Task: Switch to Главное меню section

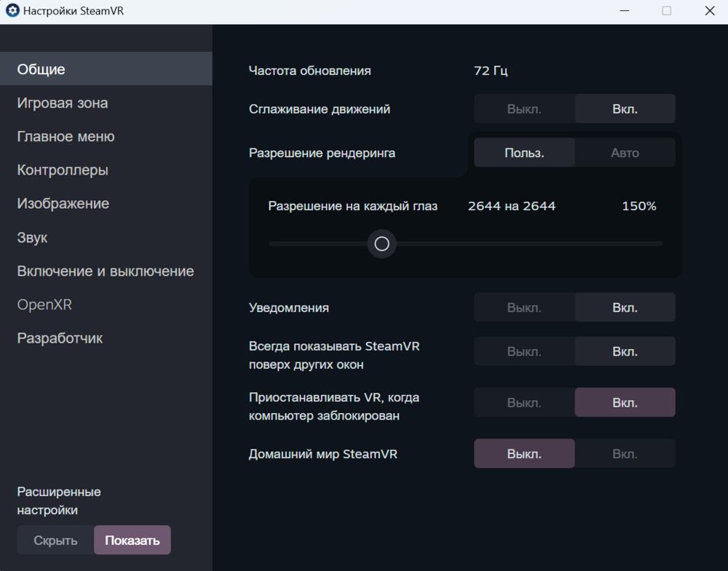Action: (66, 137)
